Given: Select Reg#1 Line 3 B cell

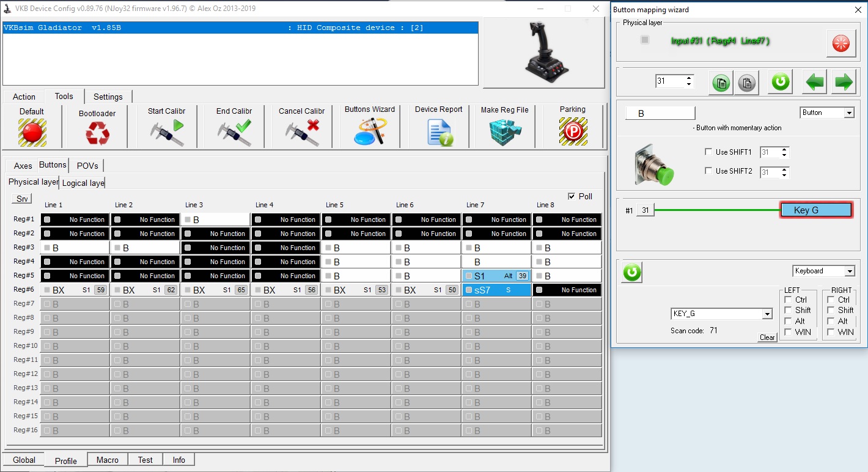Looking at the screenshot, I should [216, 219].
